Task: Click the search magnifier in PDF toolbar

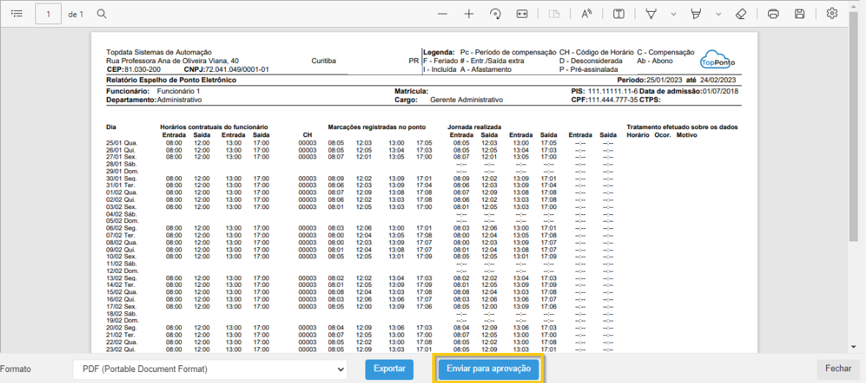Action: [x=102, y=14]
